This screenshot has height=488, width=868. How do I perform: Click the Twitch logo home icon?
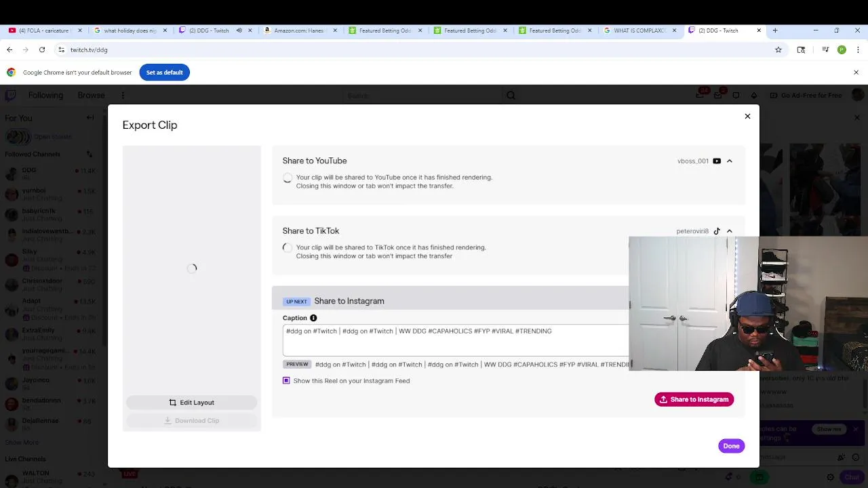coord(10,96)
